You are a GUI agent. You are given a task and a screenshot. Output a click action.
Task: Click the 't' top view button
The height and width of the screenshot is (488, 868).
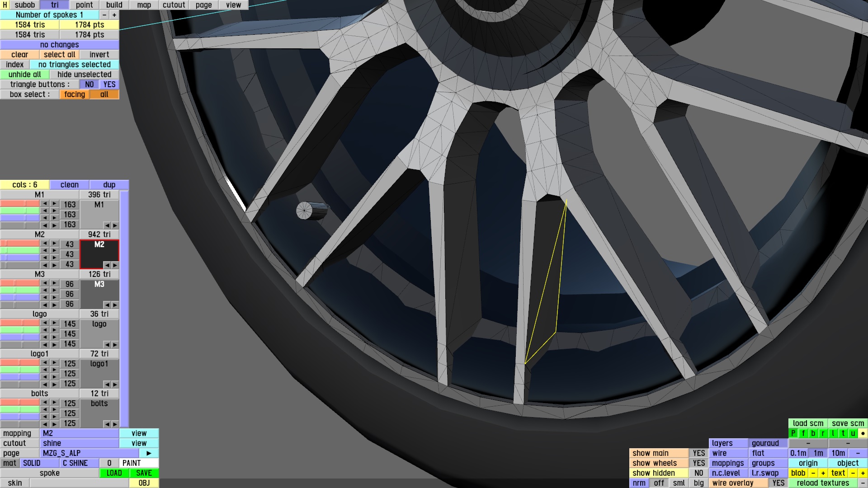coord(843,433)
